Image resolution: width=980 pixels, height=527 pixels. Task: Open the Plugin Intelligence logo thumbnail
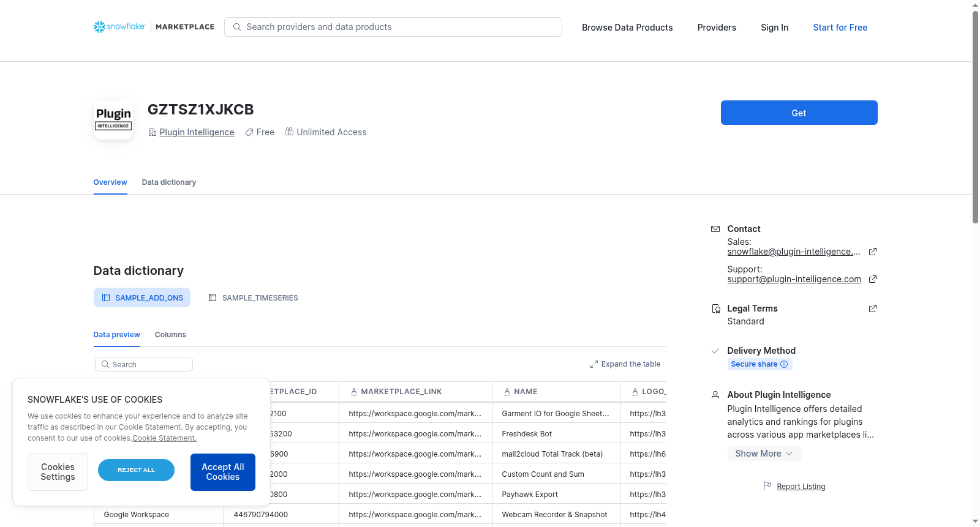pyautogui.click(x=113, y=120)
